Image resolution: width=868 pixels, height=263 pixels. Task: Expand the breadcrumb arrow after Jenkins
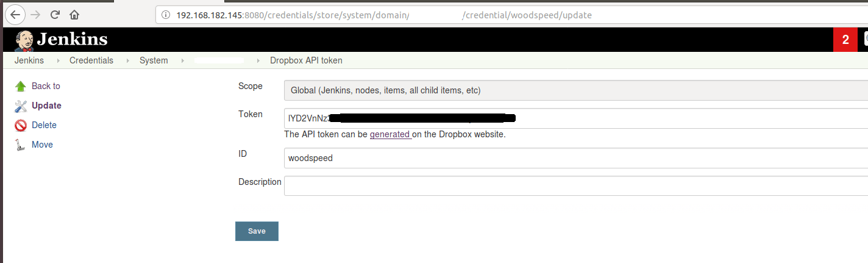(59, 60)
